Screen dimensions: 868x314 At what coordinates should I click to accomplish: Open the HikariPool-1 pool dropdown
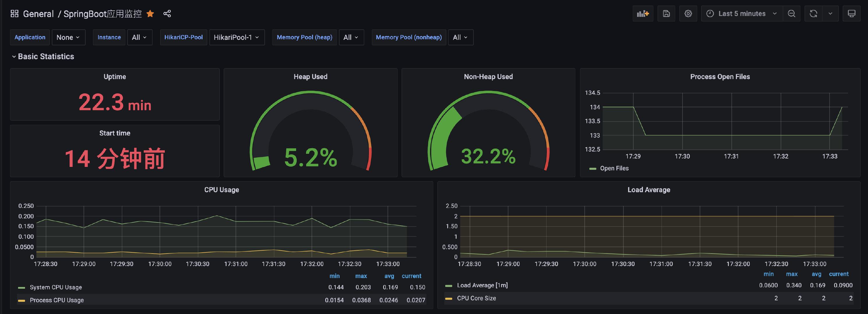click(236, 37)
